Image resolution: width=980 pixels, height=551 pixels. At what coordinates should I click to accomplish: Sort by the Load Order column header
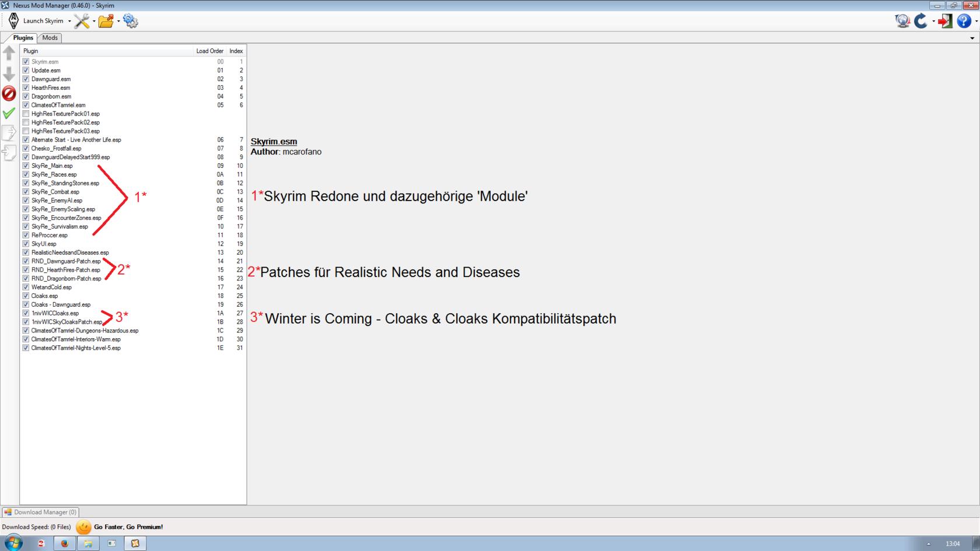click(209, 51)
